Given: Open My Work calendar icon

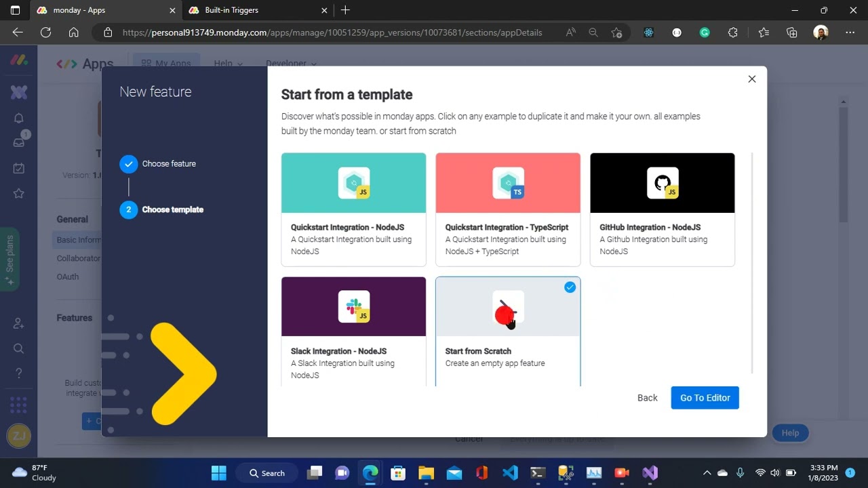Looking at the screenshot, I should click(x=19, y=168).
